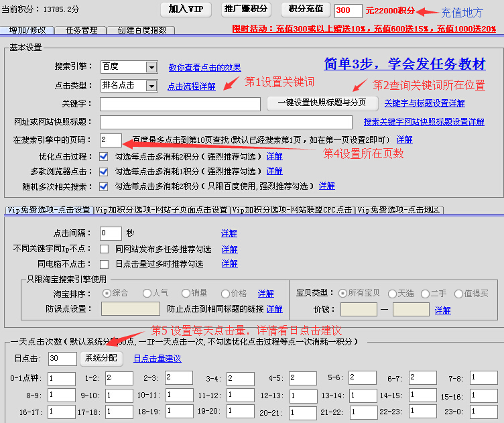Viewport: 504px width, 423px height.
Task: Open the 点击流程详解 link
Action: [191, 86]
